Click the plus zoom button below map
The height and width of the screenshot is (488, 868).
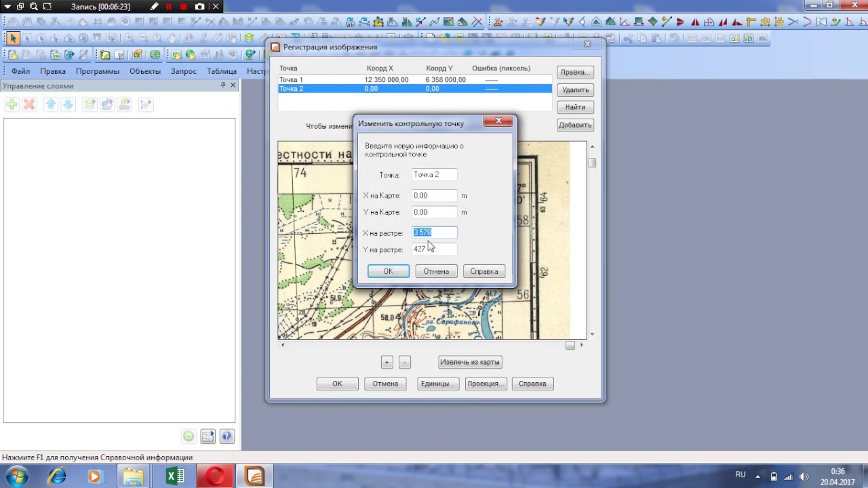[x=387, y=362]
